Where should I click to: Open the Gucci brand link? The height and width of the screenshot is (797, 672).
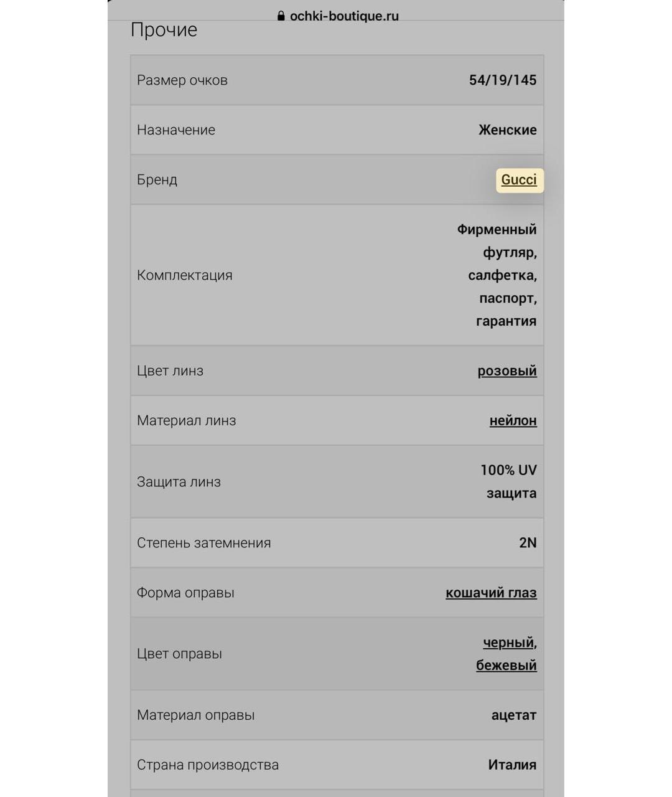pos(519,180)
